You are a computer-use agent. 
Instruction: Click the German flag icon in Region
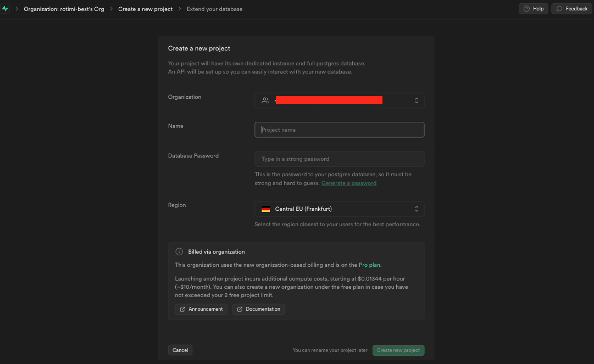[266, 209]
